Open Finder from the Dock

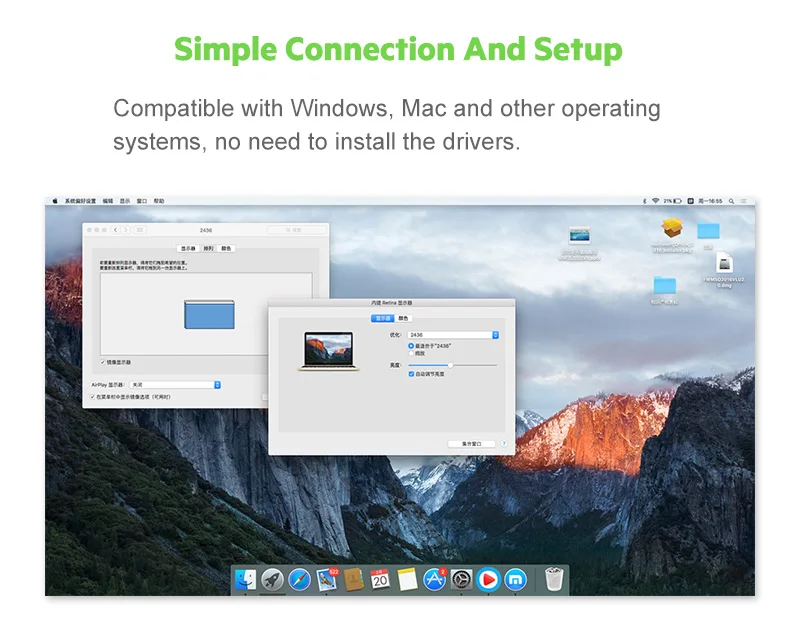pyautogui.click(x=245, y=580)
